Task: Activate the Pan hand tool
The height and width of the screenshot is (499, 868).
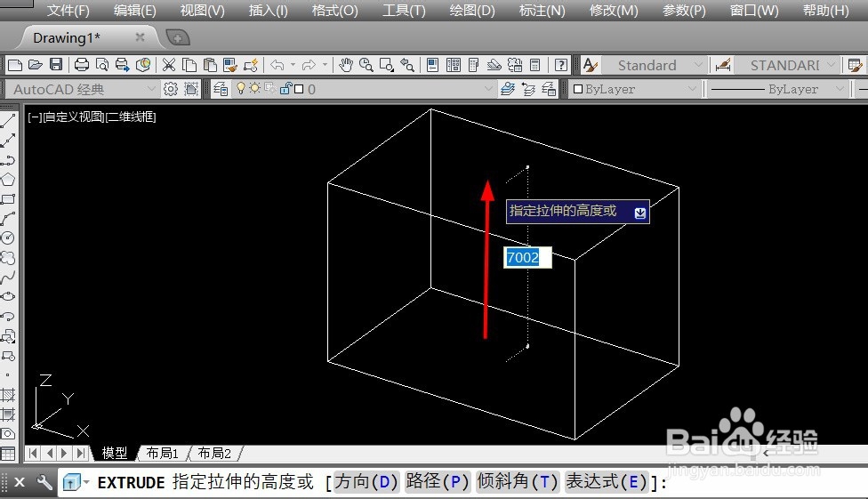Action: click(x=346, y=65)
